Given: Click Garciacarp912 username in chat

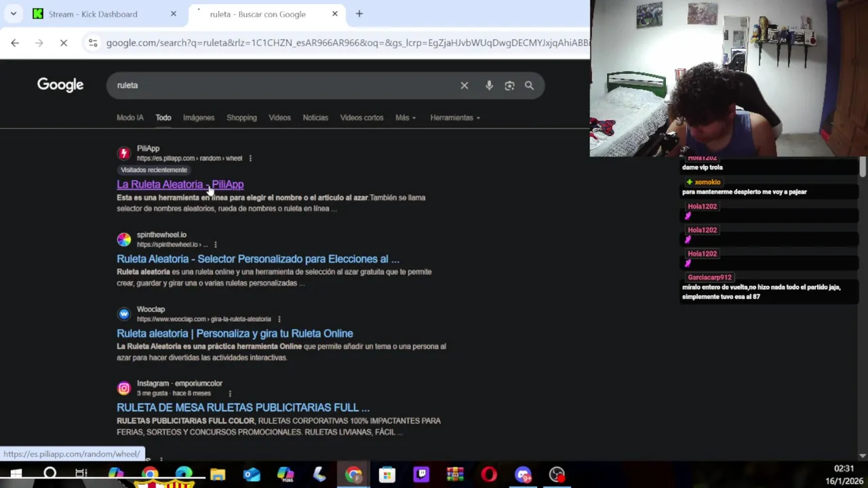Looking at the screenshot, I should tap(709, 277).
